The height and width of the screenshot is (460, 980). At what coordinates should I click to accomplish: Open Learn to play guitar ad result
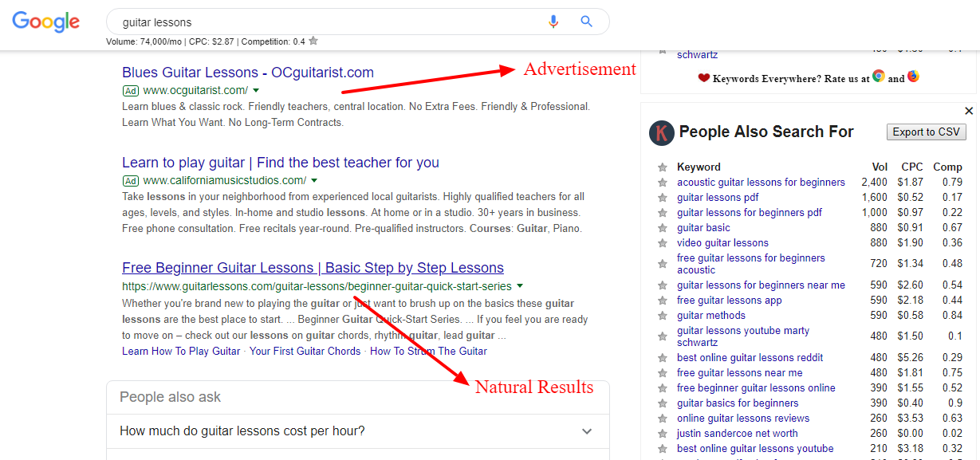click(281, 163)
